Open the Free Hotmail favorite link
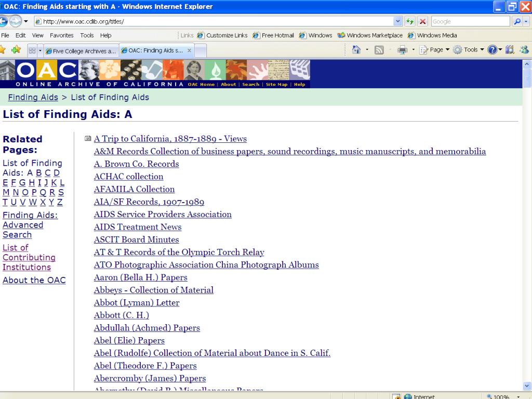532x399 pixels. 273,35
